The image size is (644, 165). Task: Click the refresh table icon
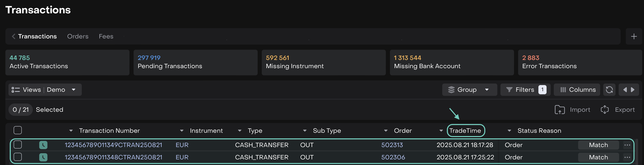pyautogui.click(x=609, y=90)
